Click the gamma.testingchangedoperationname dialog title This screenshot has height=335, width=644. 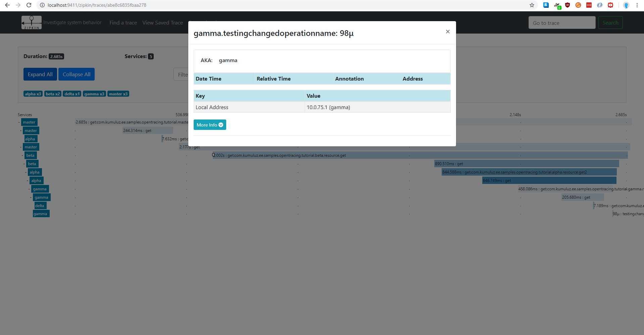point(274,33)
